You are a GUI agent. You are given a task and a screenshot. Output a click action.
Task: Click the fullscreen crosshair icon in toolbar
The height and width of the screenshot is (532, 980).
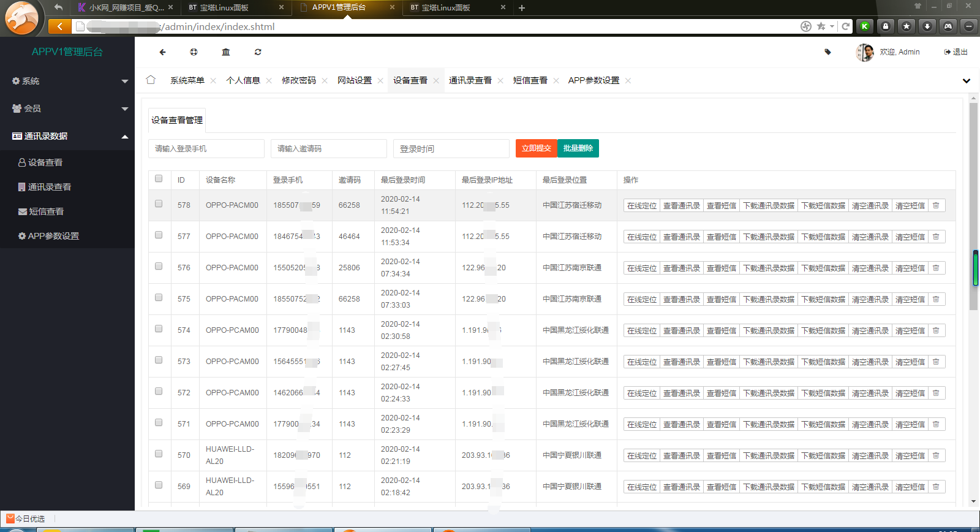[x=194, y=52]
